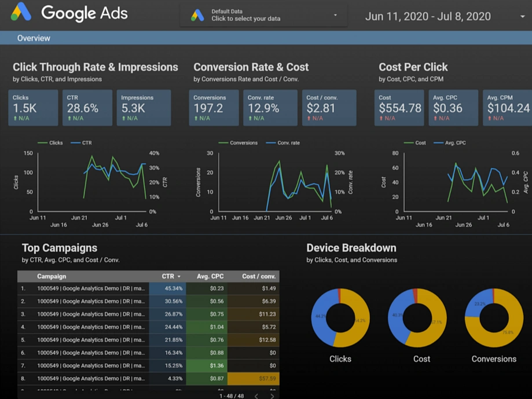Click Click Through Rate & Impressions title
Screen dimensions: 532x399
click(96, 67)
